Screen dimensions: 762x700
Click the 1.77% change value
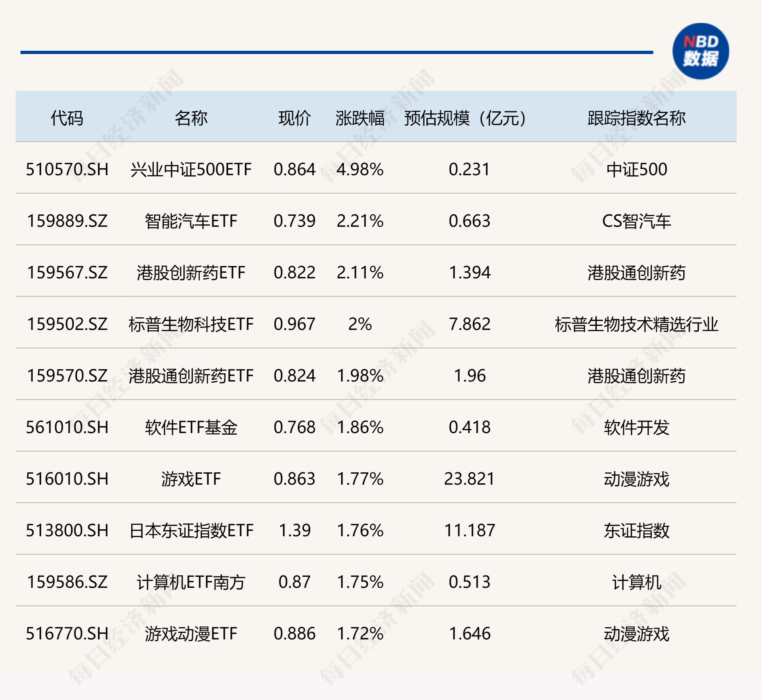click(360, 479)
